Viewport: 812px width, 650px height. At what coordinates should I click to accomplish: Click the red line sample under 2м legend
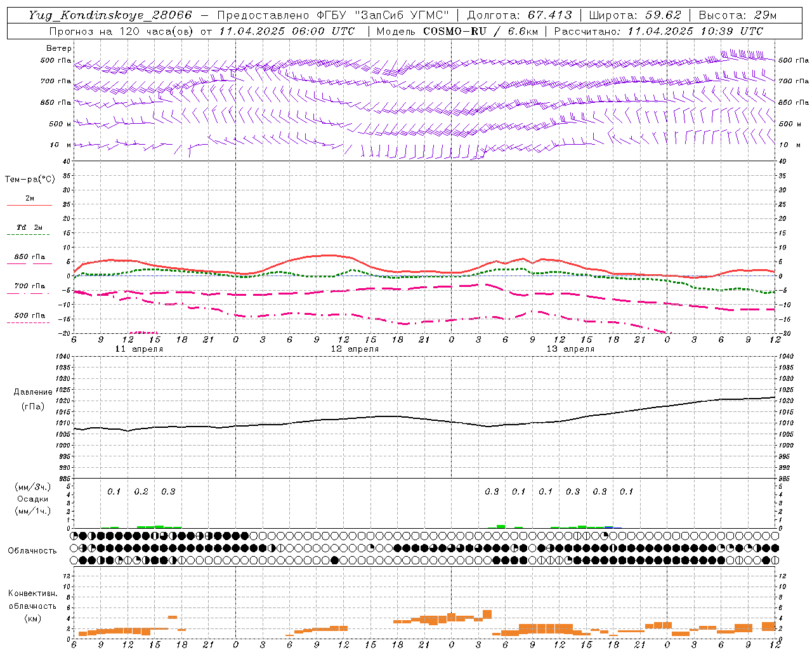[x=29, y=206]
